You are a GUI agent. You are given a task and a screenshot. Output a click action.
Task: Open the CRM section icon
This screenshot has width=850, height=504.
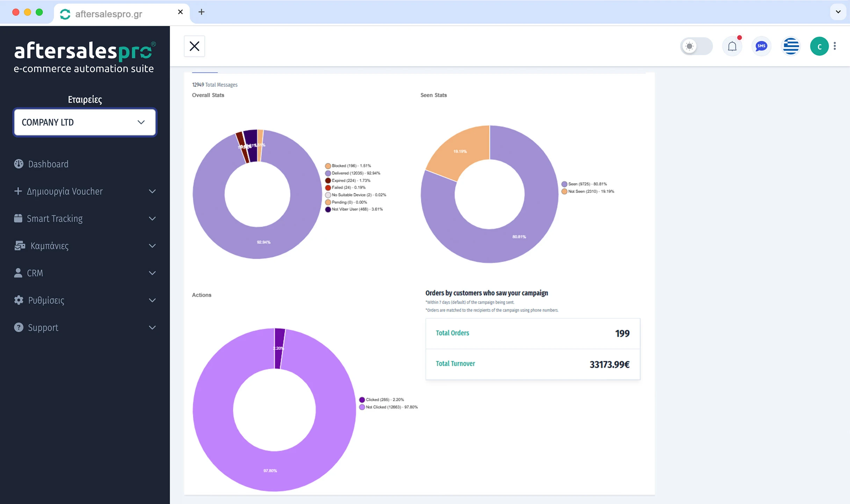point(18,273)
